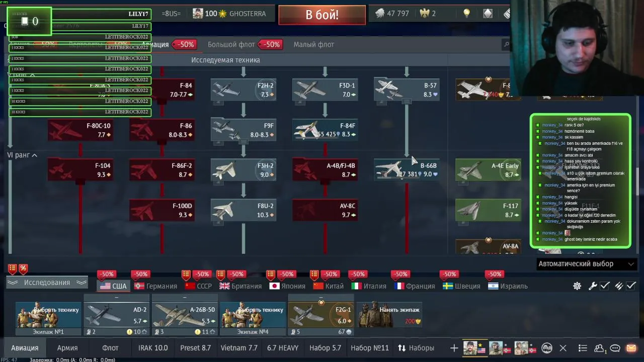Screen dimensions: 644x362
Task: Select the F9F aircraft group card
Action: coord(244,130)
